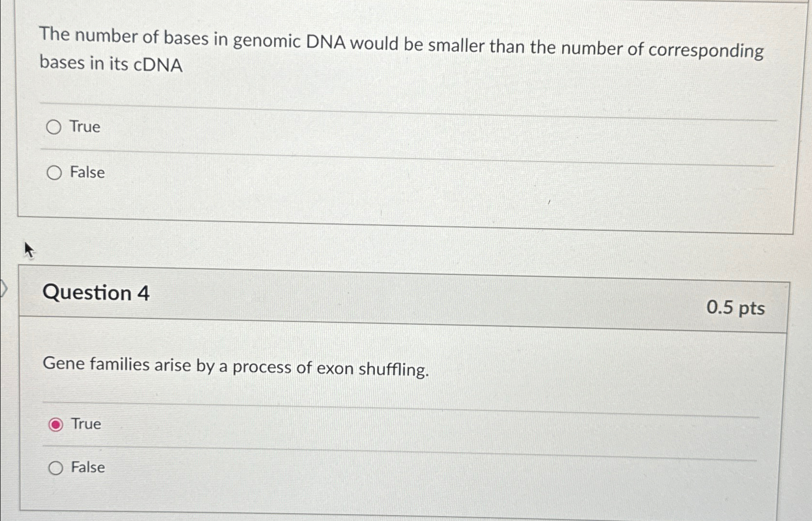Click the True option label in first question
The height and width of the screenshot is (521, 812).
point(85,127)
